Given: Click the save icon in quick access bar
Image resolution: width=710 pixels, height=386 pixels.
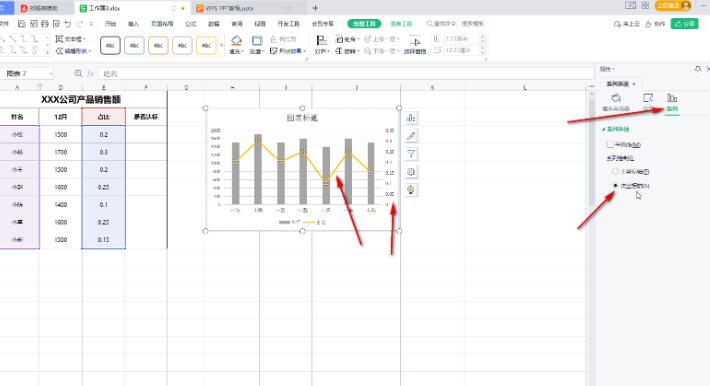Looking at the screenshot, I should click(x=22, y=24).
